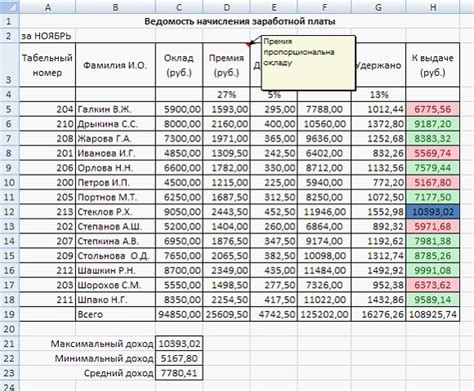The width and height of the screenshot is (474, 391).
Task: Select the red payout cell 6373,62
Action: click(x=433, y=285)
